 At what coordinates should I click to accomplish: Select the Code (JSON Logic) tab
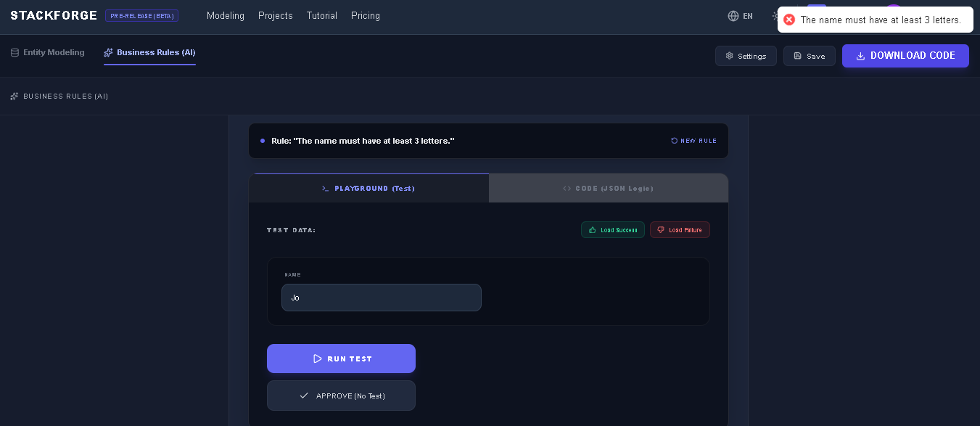(x=609, y=188)
